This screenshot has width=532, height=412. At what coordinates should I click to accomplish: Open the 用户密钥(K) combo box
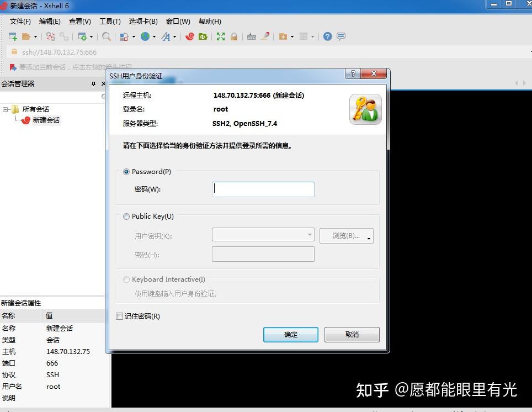263,235
